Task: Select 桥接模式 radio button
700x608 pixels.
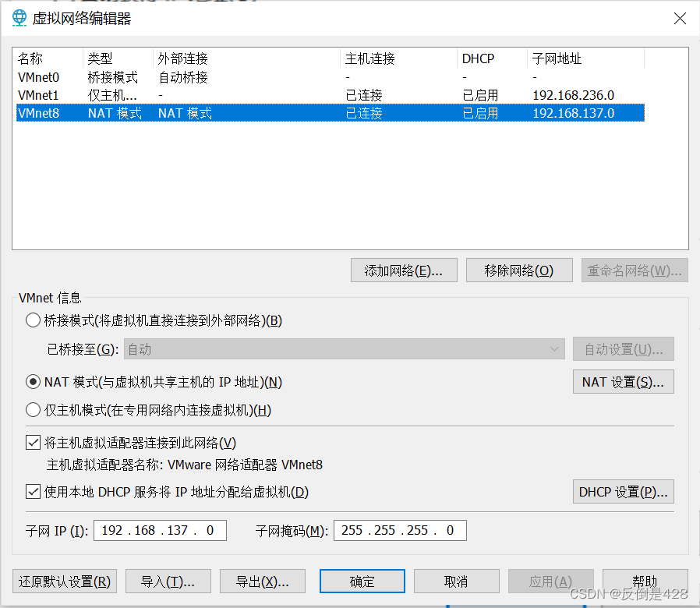Action: [33, 320]
